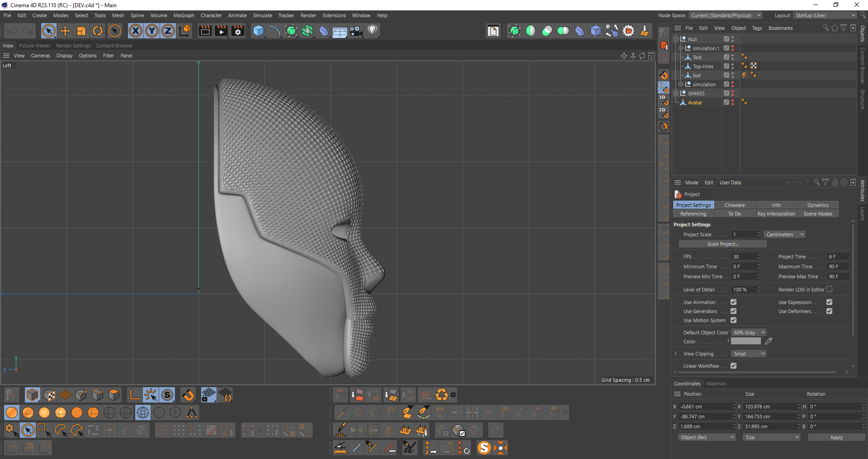Collapse the simulation.1 tree node
The height and width of the screenshot is (459, 868).
point(681,48)
